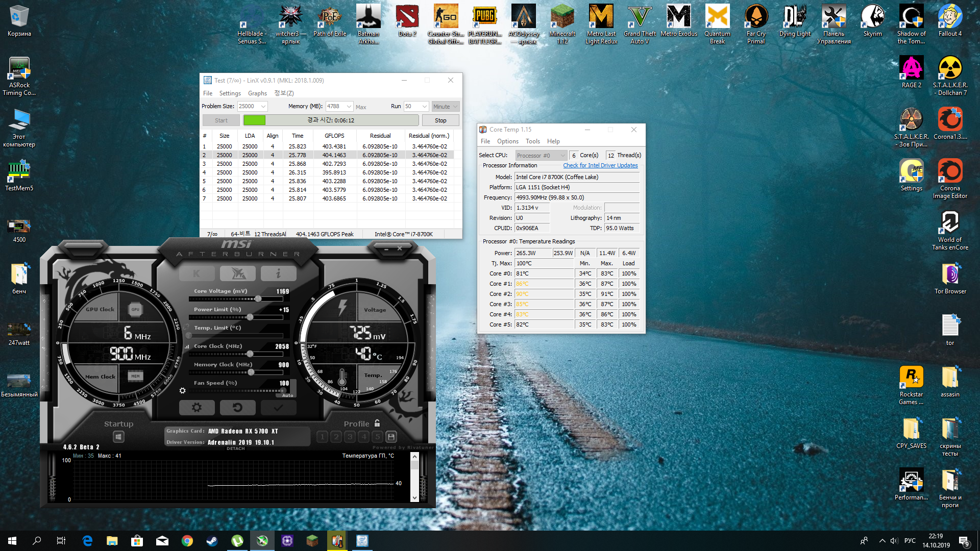The height and width of the screenshot is (551, 980).
Task: Click the reset-to-defaults arrow in Afterburner
Action: pos(237,407)
